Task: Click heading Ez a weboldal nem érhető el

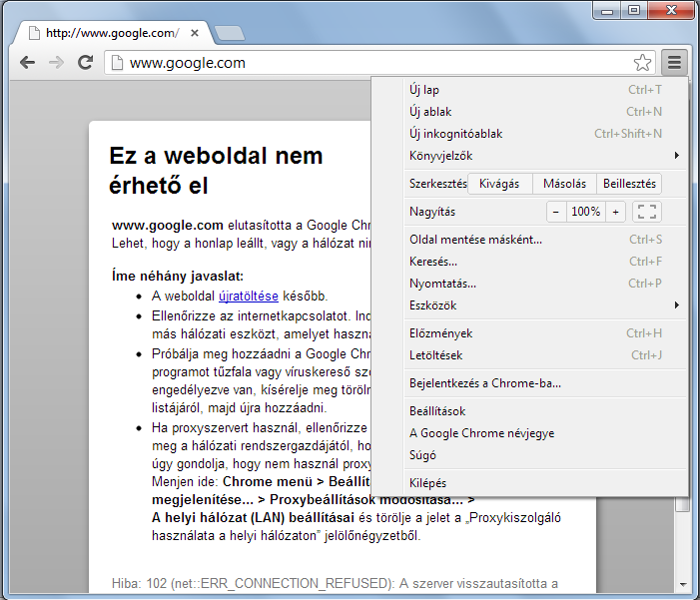Action: pyautogui.click(x=216, y=171)
